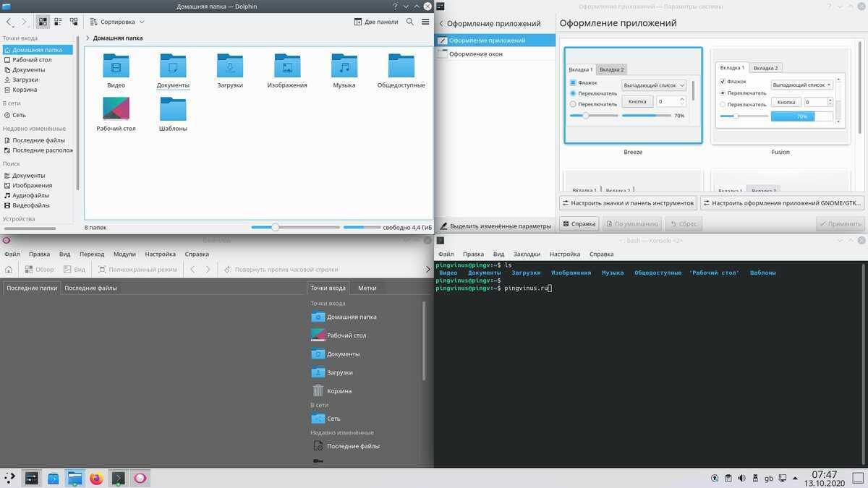Open Dolphin search magnifier
The image size is (868, 488).
tap(410, 22)
